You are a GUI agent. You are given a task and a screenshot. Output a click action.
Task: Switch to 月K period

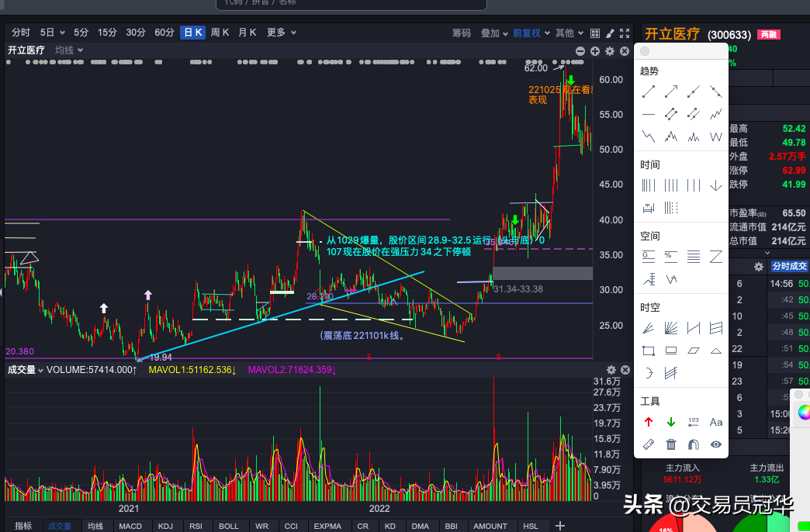247,33
